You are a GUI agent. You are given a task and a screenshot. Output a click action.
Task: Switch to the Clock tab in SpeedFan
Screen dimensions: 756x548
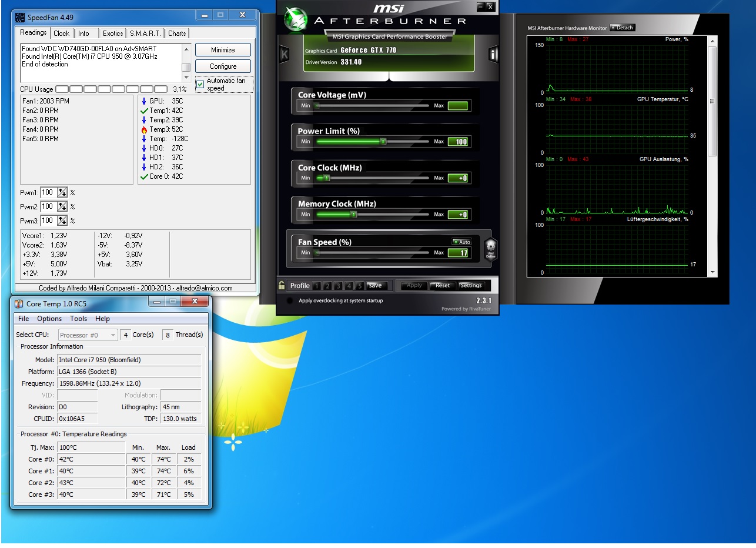coord(61,34)
